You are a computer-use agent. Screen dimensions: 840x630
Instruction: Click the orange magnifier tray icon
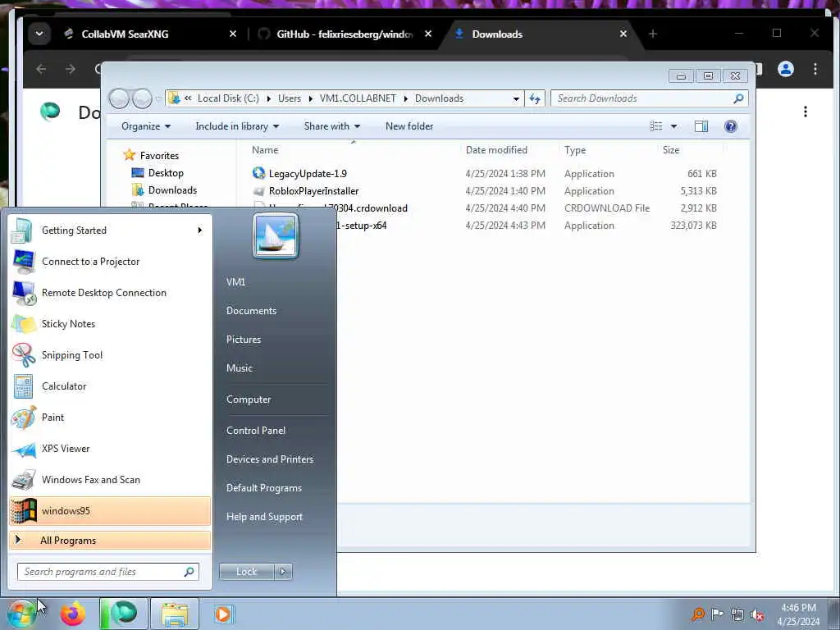point(697,614)
